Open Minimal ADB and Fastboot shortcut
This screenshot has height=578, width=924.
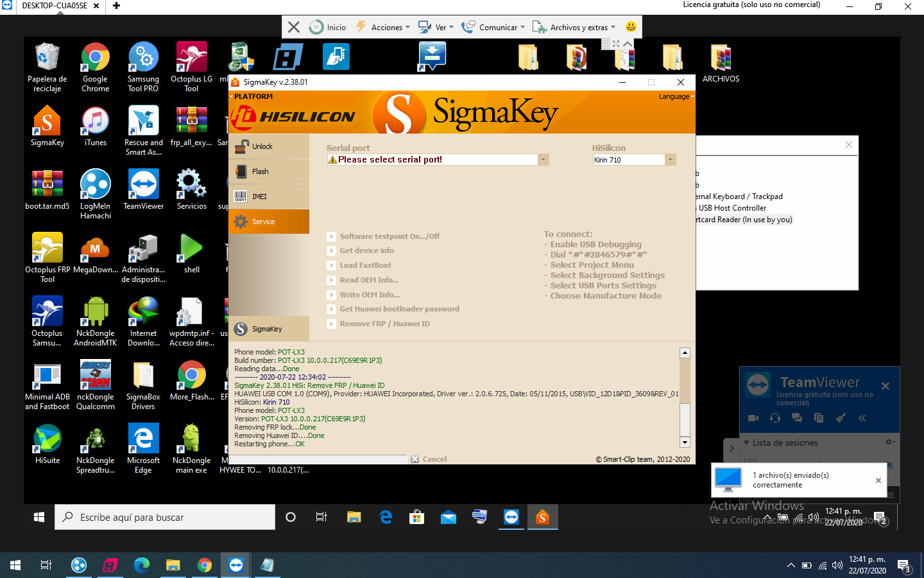pyautogui.click(x=47, y=385)
